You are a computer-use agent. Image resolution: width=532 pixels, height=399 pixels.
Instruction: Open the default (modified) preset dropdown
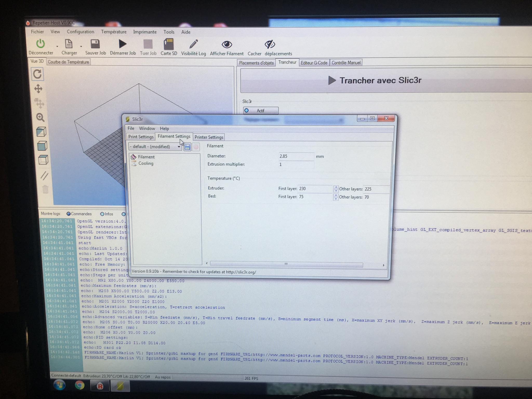point(155,147)
